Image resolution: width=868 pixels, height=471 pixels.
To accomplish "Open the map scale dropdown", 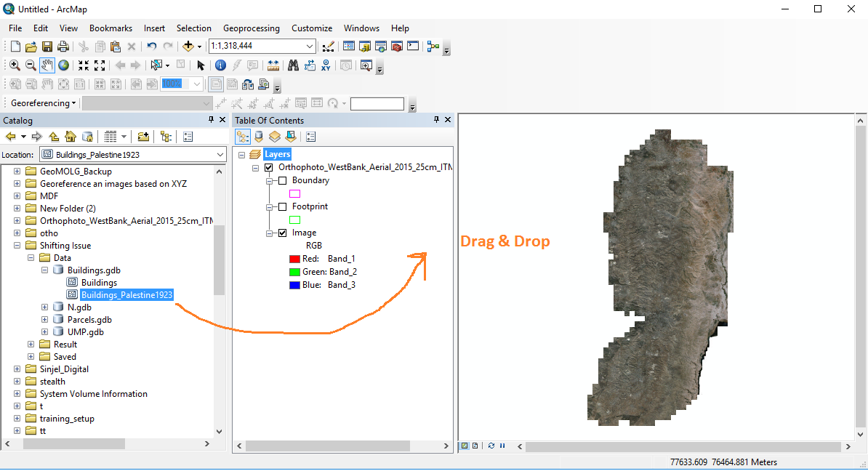I will (x=310, y=47).
